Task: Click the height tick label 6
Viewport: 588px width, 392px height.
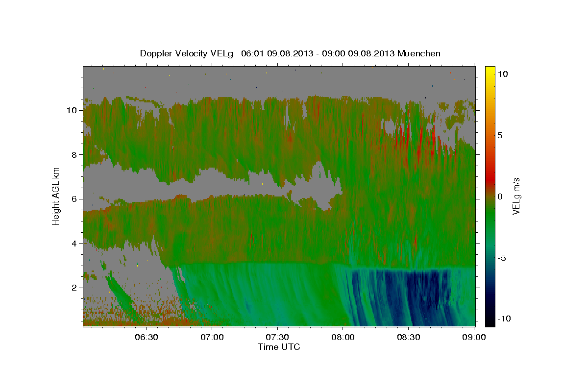Action: 74,199
